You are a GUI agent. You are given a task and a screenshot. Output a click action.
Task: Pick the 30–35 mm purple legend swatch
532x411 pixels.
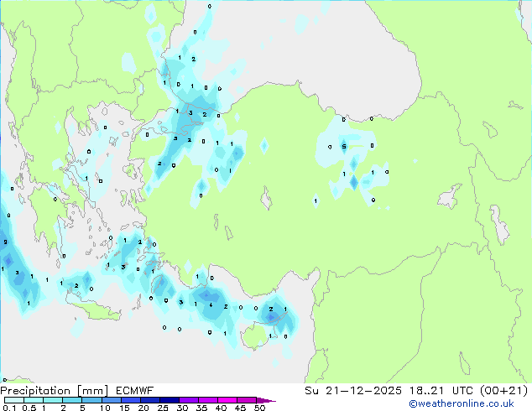coord(189,400)
